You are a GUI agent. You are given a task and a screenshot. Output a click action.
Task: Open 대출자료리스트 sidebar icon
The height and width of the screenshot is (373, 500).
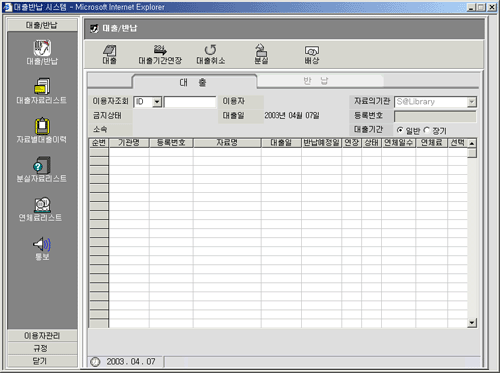click(42, 87)
